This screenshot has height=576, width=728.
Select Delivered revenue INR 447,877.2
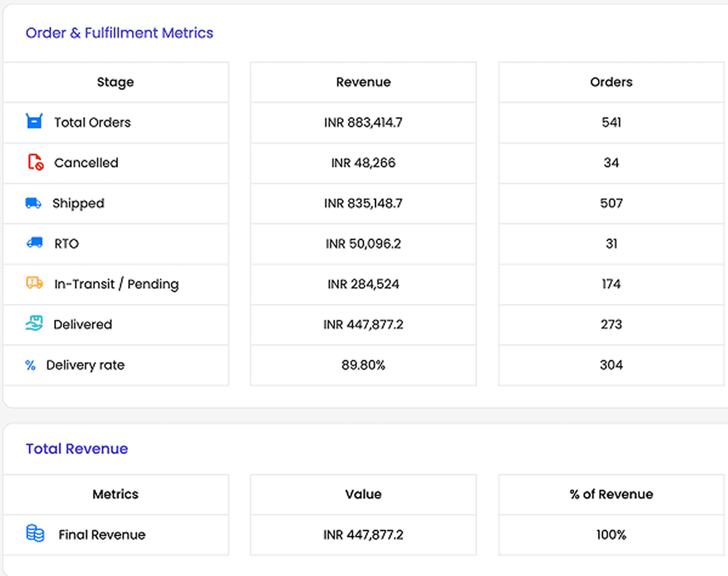[x=363, y=324]
